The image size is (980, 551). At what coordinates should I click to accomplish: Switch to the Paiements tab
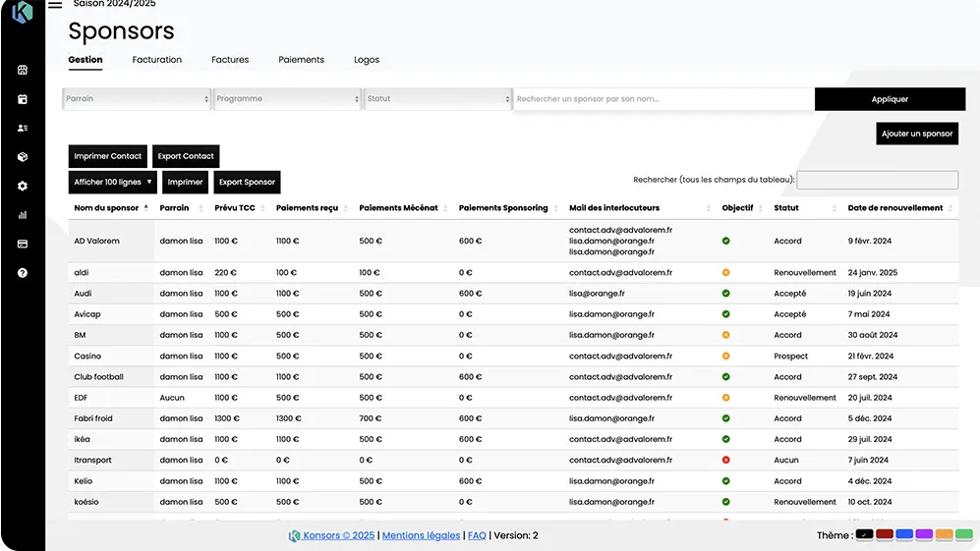pyautogui.click(x=301, y=60)
